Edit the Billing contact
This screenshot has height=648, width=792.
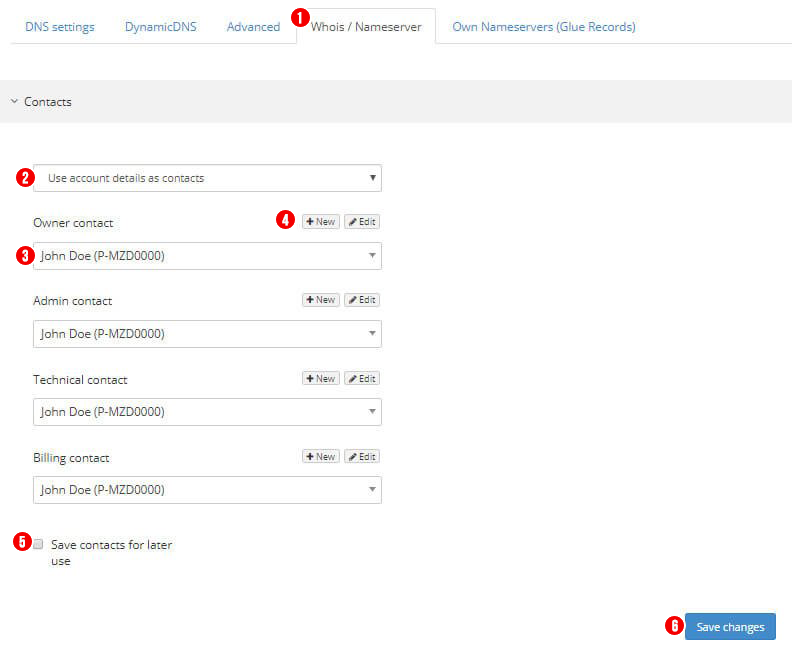click(x=362, y=457)
